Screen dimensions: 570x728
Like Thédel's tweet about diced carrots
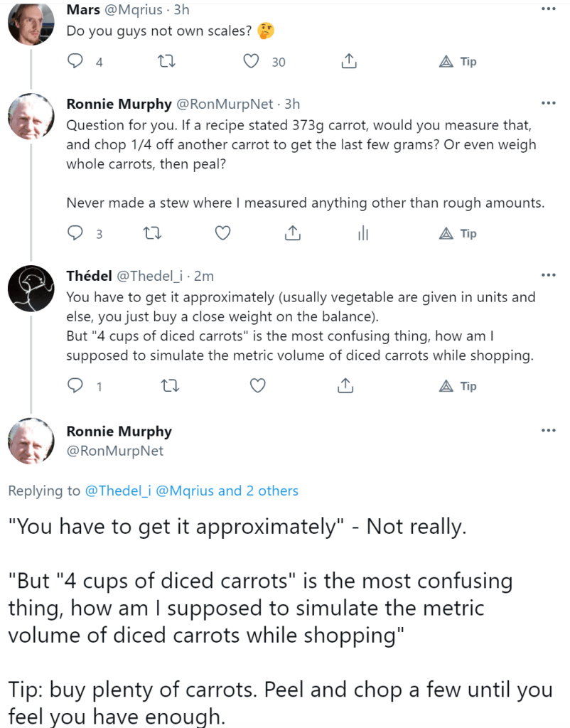(x=258, y=386)
